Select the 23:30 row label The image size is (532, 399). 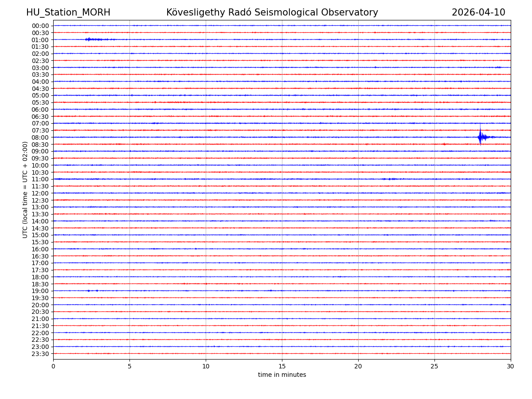point(40,354)
